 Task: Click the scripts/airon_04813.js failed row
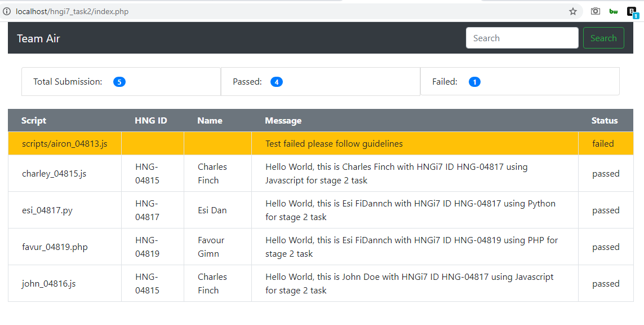64,143
